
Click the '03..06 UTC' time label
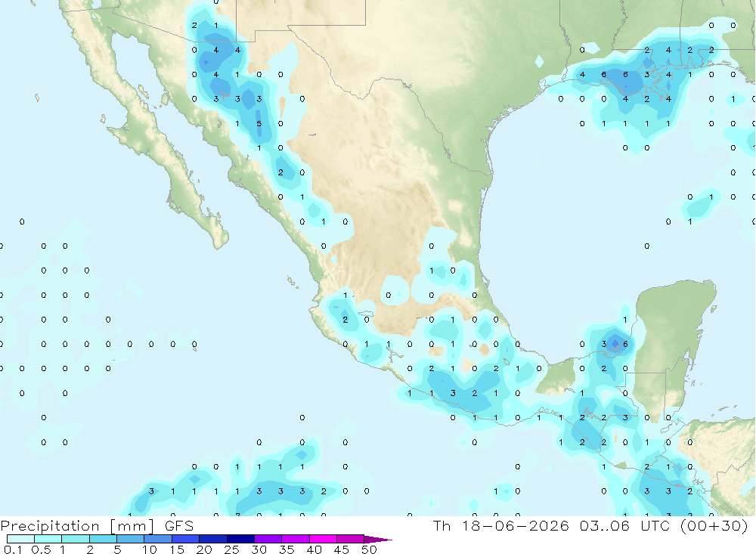tap(626, 525)
